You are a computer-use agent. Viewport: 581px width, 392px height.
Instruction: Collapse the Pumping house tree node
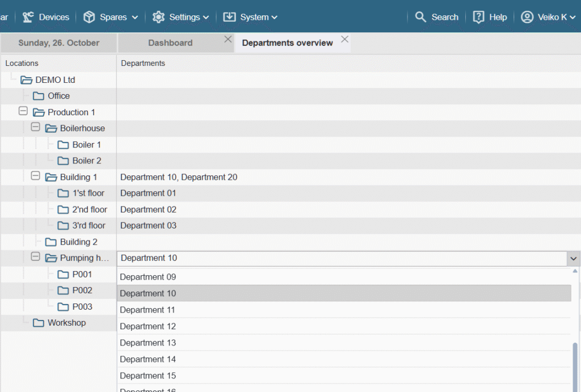35,257
